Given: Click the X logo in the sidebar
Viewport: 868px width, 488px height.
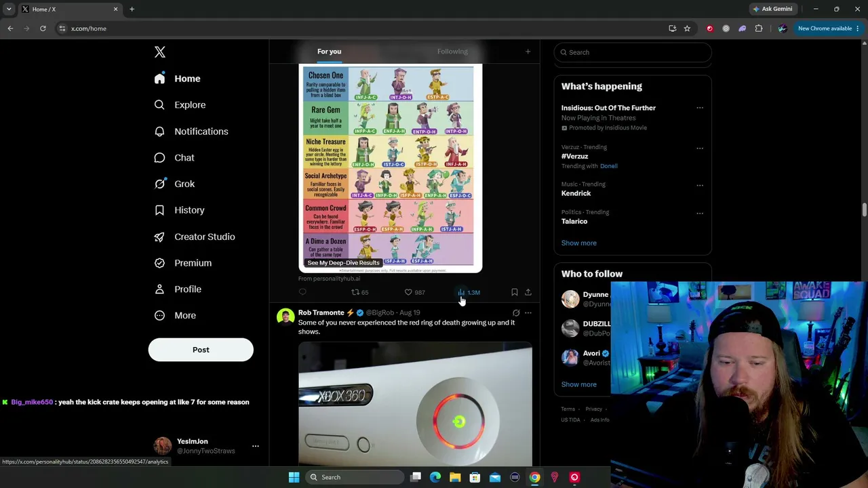Looking at the screenshot, I should [160, 52].
